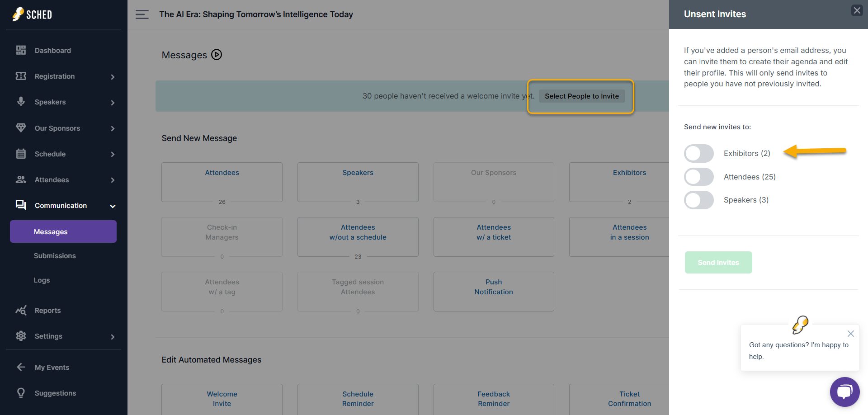Click the My Events back arrow icon

21,367
